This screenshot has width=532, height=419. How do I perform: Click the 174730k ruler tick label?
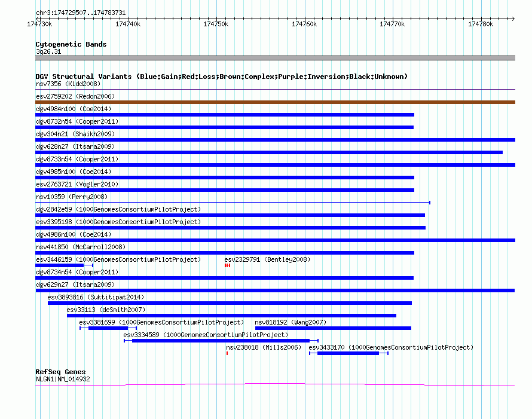[x=39, y=24]
